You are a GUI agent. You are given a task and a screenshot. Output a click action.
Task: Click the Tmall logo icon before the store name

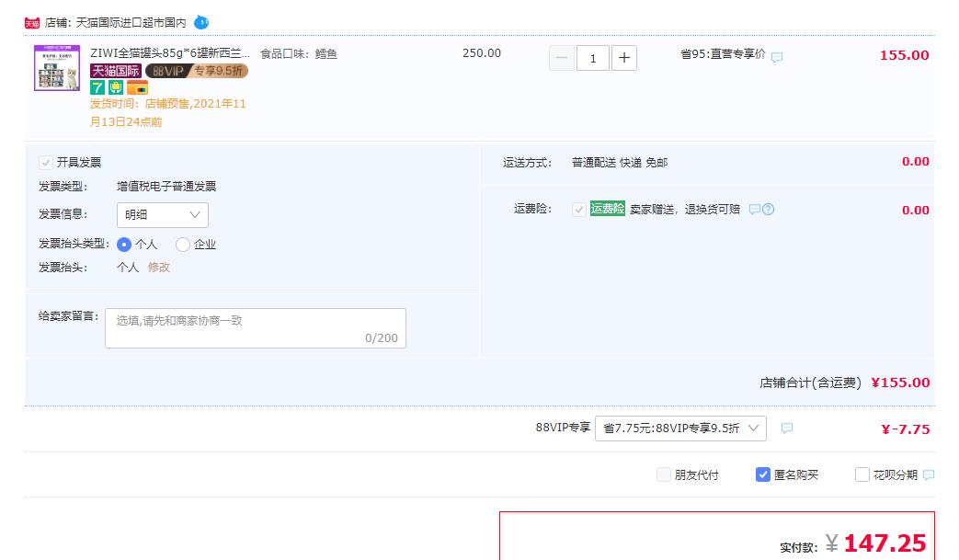pyautogui.click(x=32, y=22)
